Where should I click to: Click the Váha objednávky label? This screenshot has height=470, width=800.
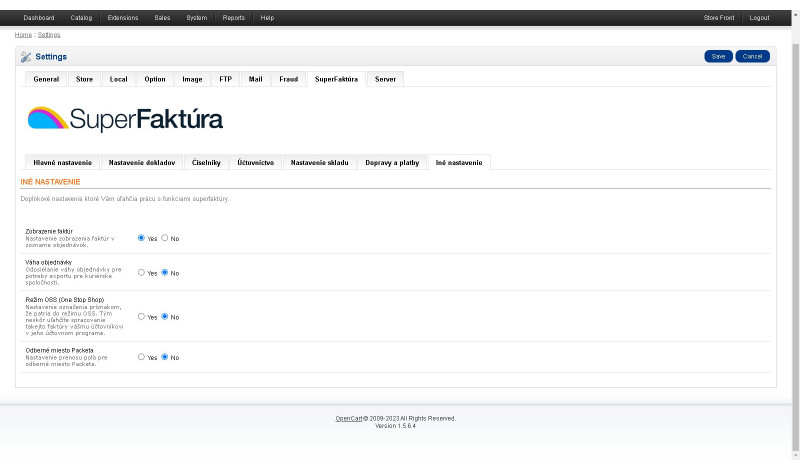coord(48,262)
